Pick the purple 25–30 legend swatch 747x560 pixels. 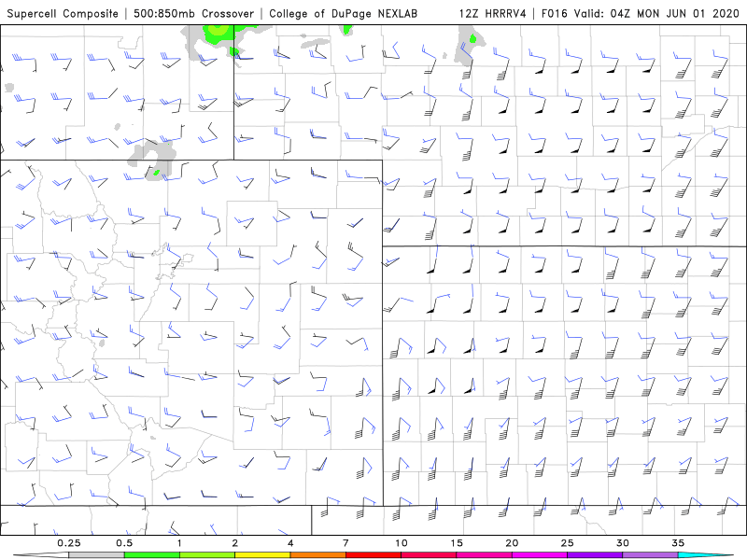pos(595,555)
